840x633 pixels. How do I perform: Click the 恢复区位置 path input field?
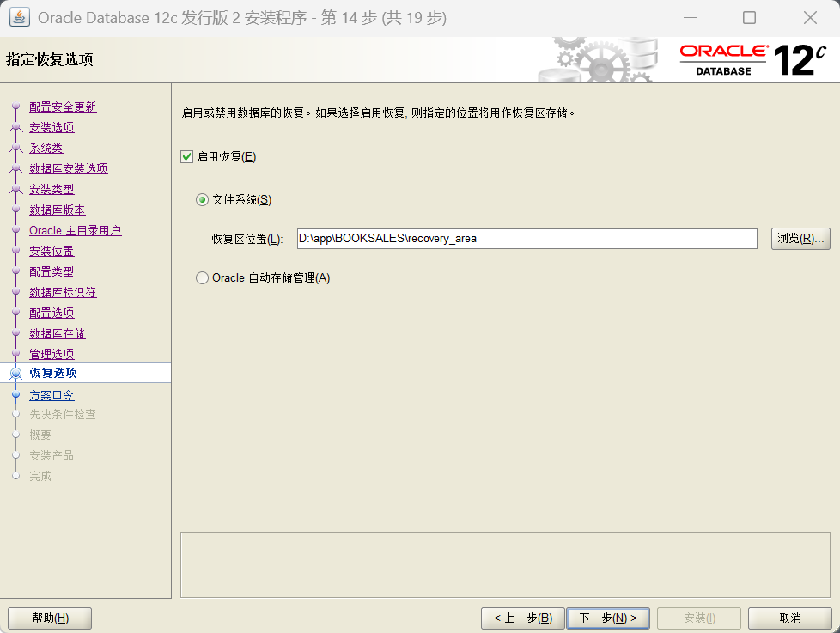527,238
